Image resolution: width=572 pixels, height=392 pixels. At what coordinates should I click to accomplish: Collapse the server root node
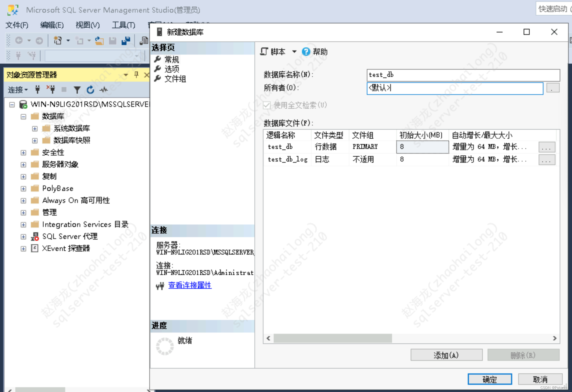12,104
